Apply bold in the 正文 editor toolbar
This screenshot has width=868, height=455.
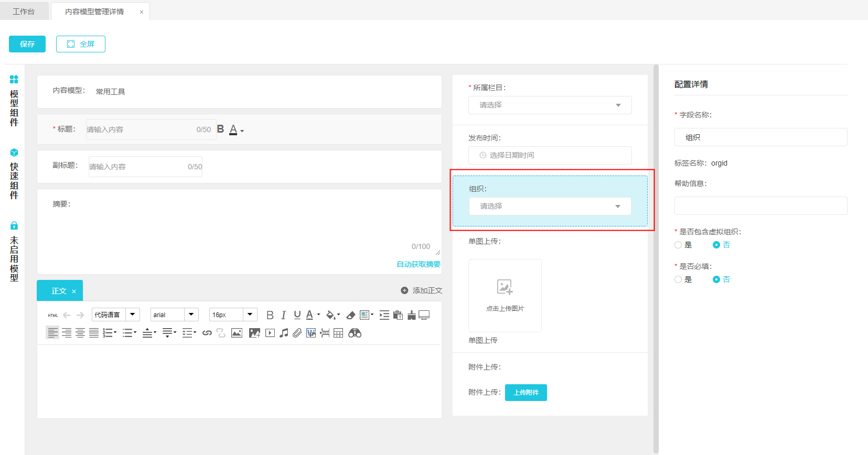pyautogui.click(x=270, y=315)
